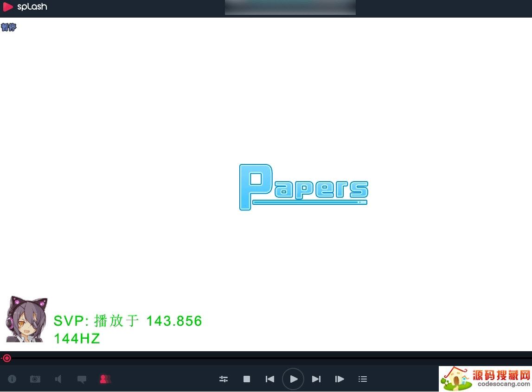The image size is (532, 392).
Task: Step forward one frame
Action: pos(340,379)
